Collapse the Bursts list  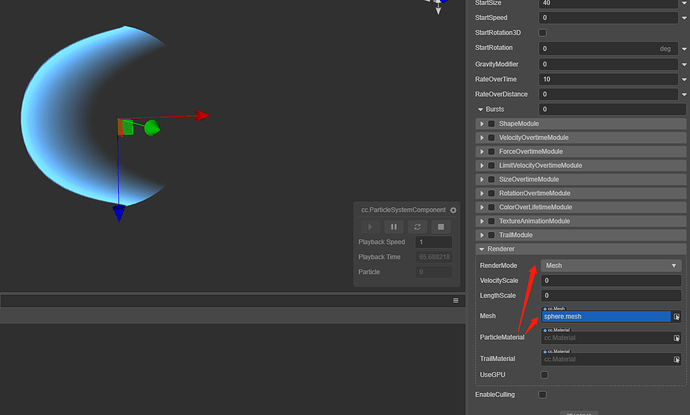tap(481, 109)
